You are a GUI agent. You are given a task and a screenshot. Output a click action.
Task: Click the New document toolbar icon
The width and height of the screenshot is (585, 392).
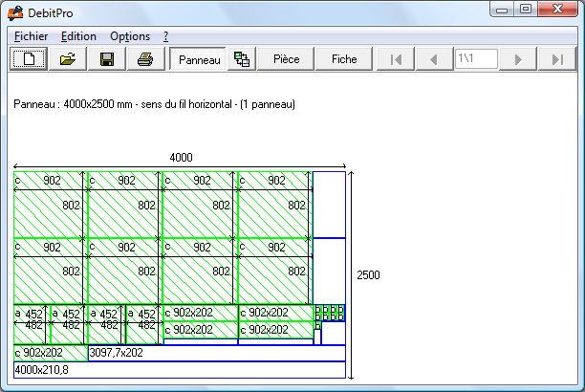pyautogui.click(x=29, y=58)
